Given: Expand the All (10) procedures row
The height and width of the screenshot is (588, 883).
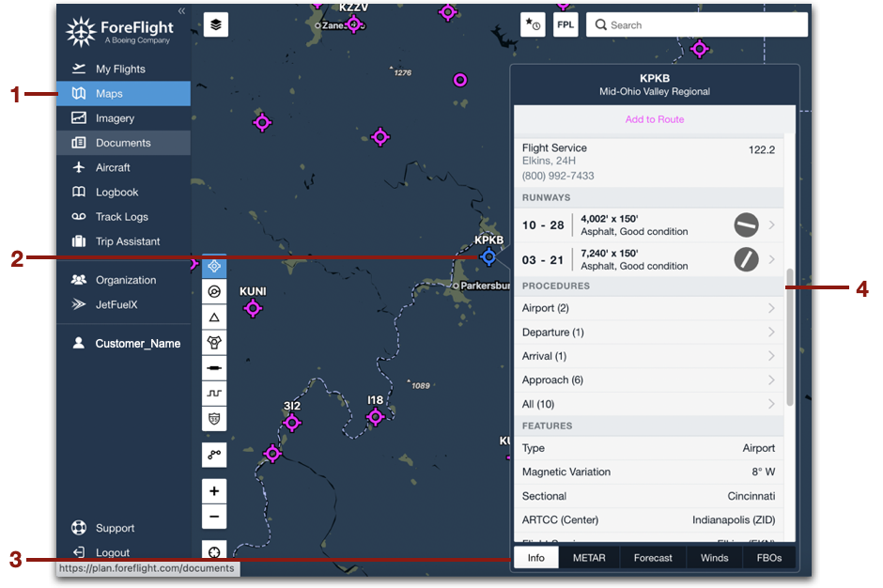Looking at the screenshot, I should click(x=649, y=404).
